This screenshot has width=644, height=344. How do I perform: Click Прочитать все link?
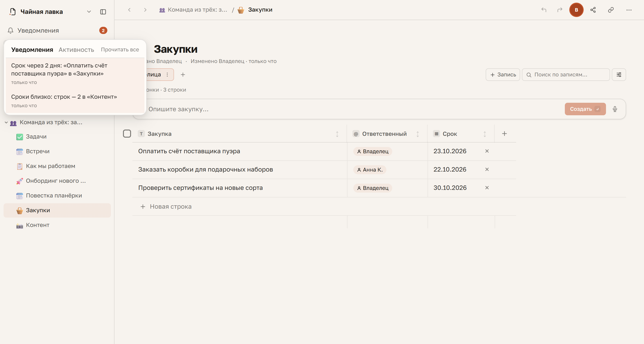coord(120,49)
